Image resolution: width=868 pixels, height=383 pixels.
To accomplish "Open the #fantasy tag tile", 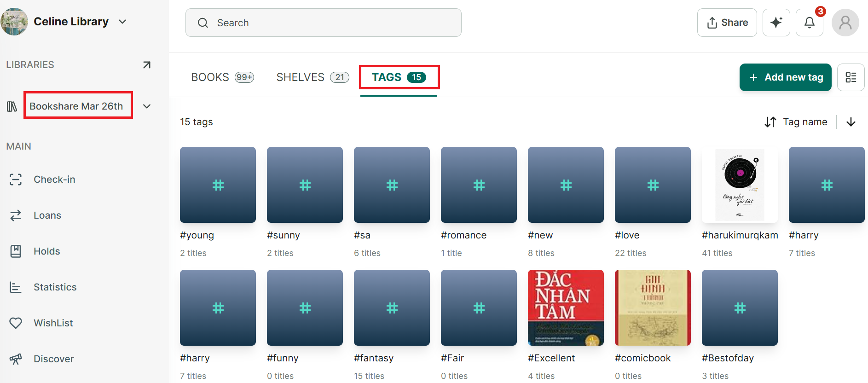I will click(x=392, y=308).
